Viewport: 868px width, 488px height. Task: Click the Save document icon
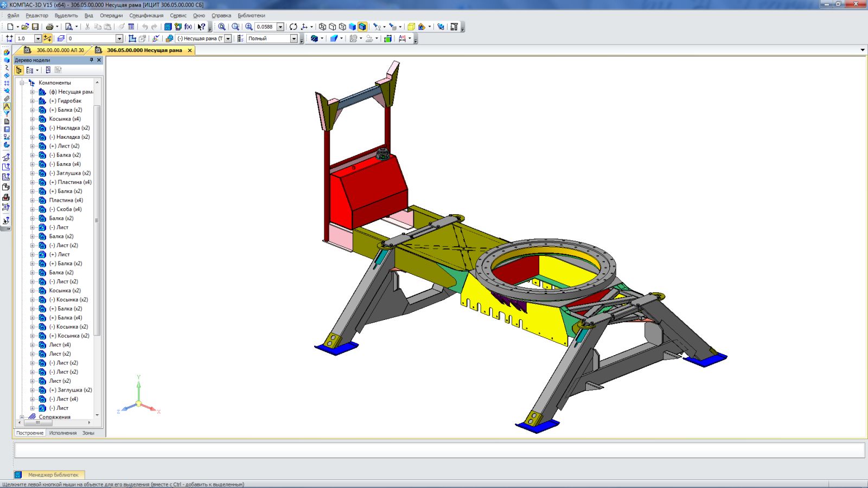(35, 27)
